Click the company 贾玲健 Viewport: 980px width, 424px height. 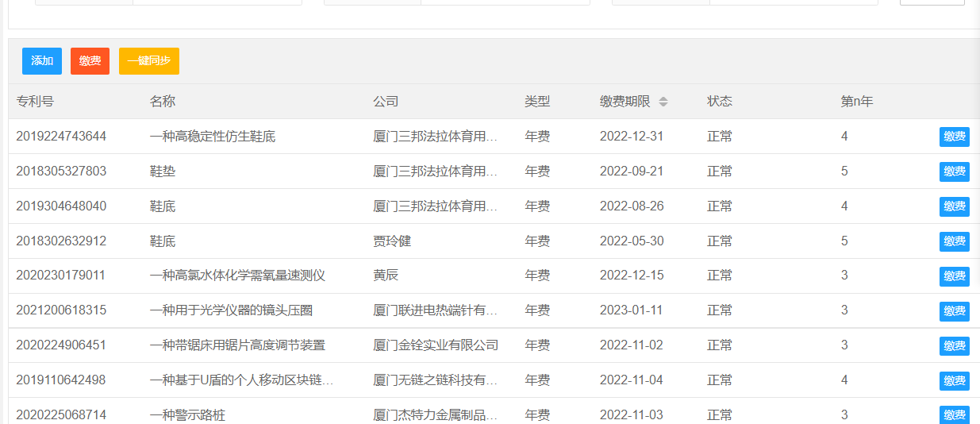392,241
